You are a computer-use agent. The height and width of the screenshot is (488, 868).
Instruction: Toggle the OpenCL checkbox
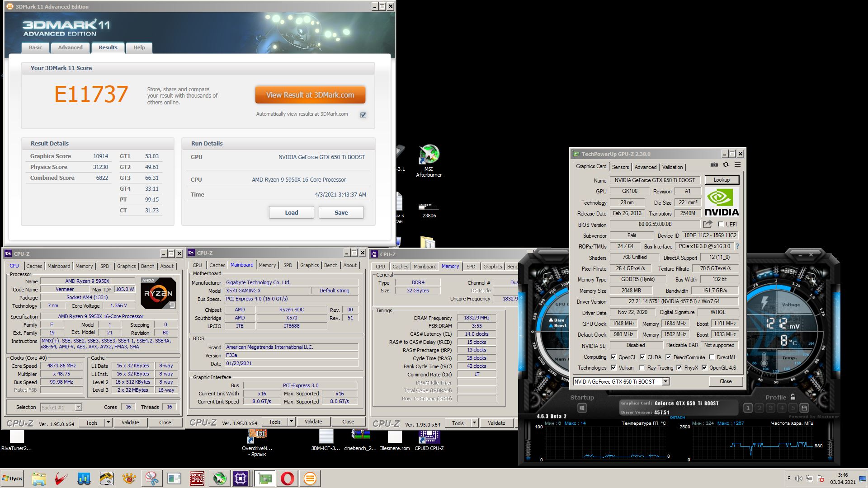[613, 357]
